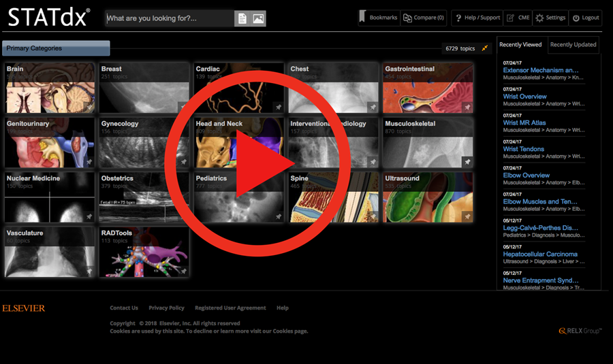Open recently viewed 'Wrist MR Atlas' topic
Viewport: 613px width, 364px height.
pos(524,122)
